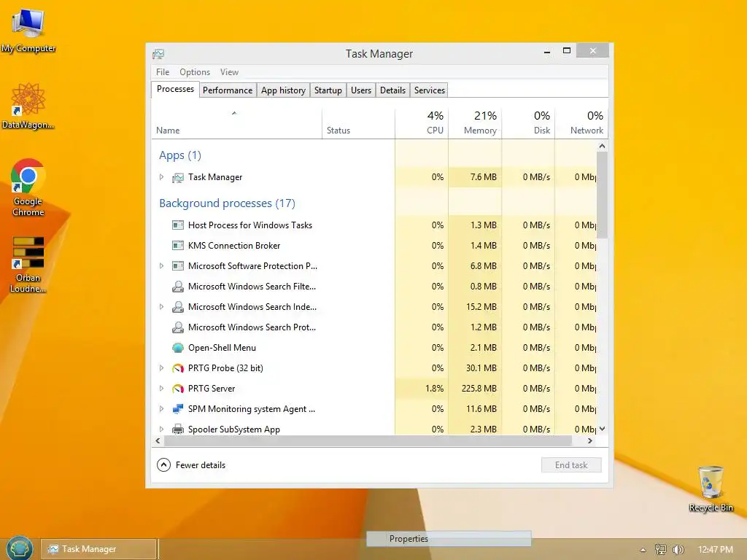Image resolution: width=747 pixels, height=560 pixels.
Task: Click PRTG Server process icon
Action: (178, 389)
